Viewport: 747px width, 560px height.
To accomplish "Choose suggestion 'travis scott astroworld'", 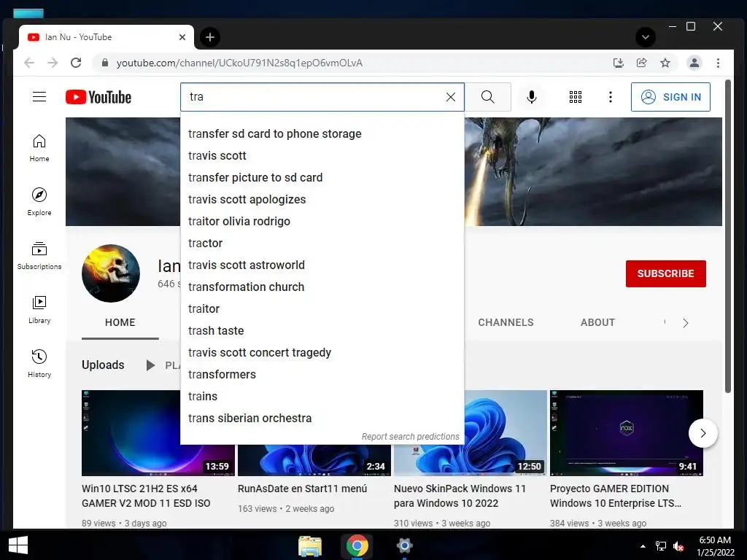I will click(322, 265).
